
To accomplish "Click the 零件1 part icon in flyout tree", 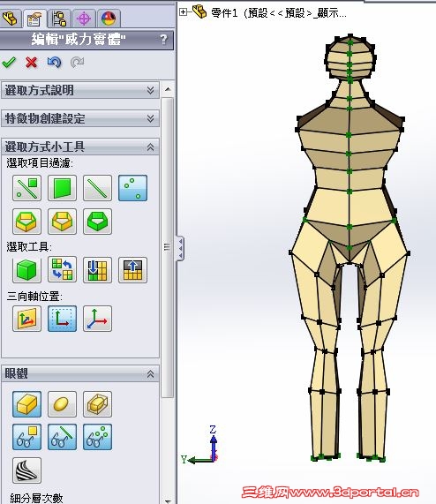I will point(199,11).
